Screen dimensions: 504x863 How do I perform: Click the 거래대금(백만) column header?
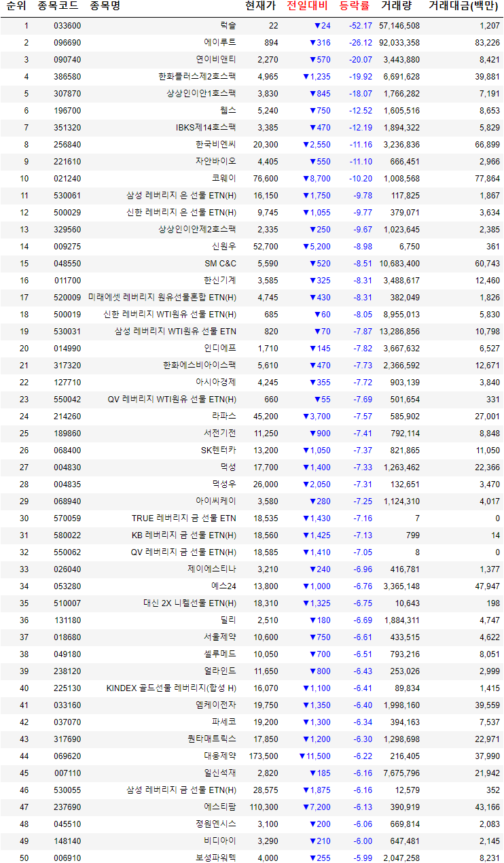pos(463,7)
